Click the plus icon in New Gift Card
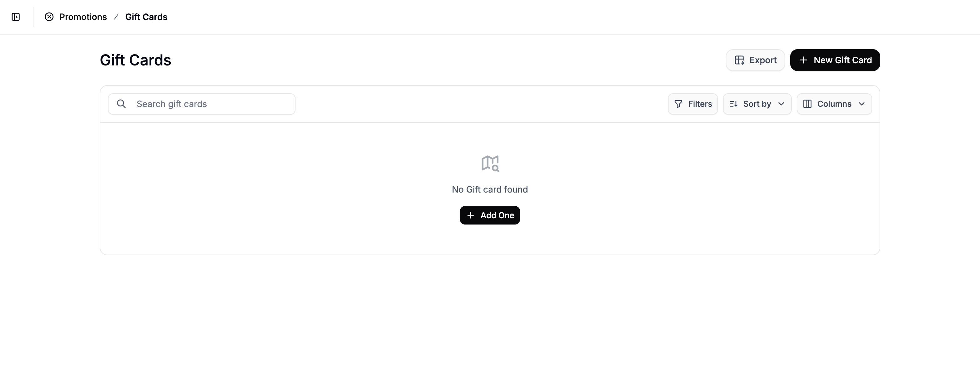The height and width of the screenshot is (377, 980). [x=803, y=60]
